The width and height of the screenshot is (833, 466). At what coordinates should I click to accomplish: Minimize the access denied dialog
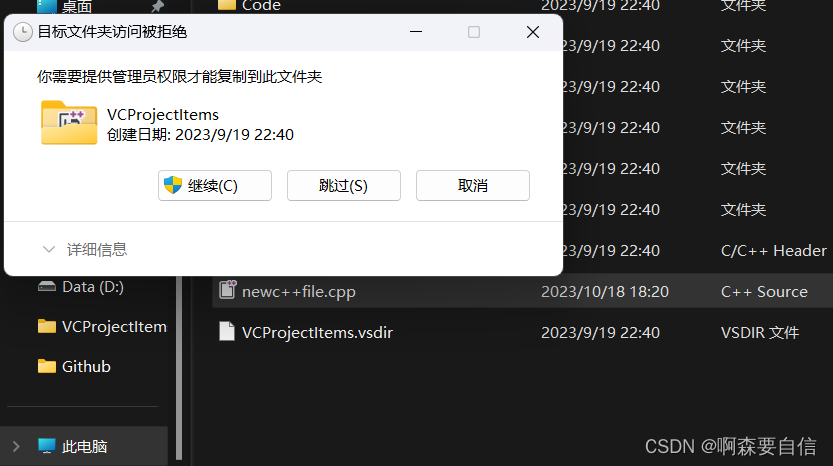[x=416, y=32]
